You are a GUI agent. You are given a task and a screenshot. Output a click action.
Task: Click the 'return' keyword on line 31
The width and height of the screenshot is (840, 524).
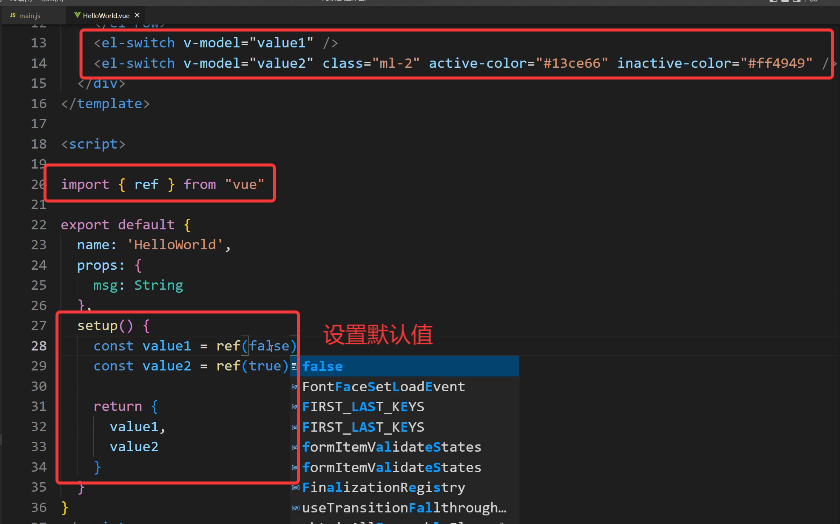point(118,406)
